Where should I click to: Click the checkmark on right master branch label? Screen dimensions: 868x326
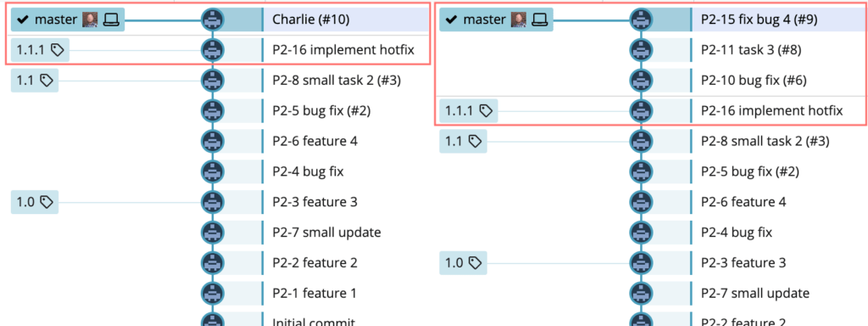tap(451, 20)
